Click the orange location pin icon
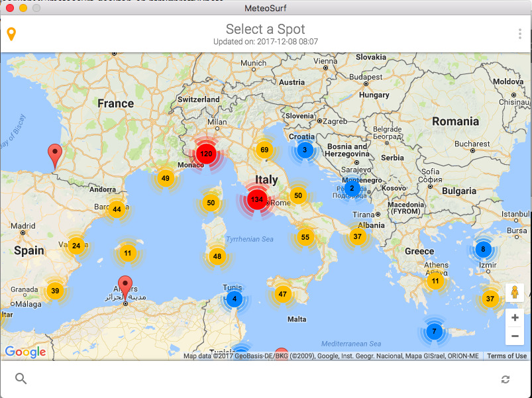This screenshot has width=532, height=398. (x=11, y=34)
